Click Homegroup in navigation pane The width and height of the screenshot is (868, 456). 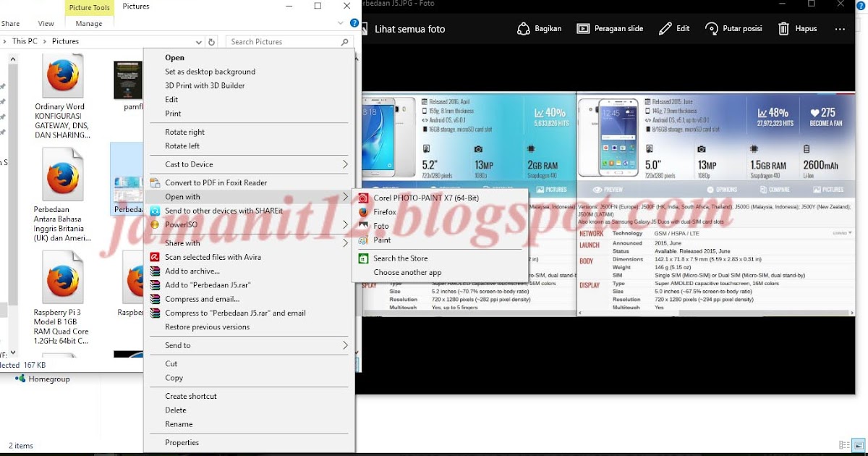click(49, 379)
